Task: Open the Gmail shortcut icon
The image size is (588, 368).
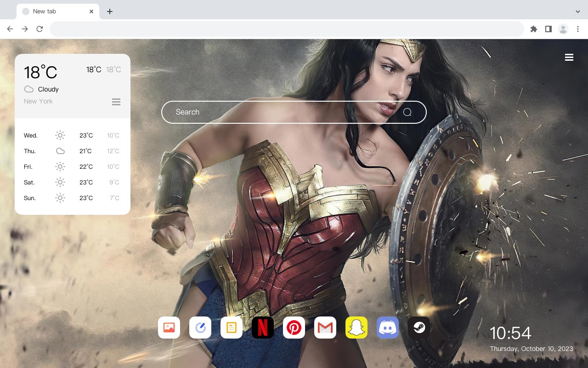Action: 325,328
